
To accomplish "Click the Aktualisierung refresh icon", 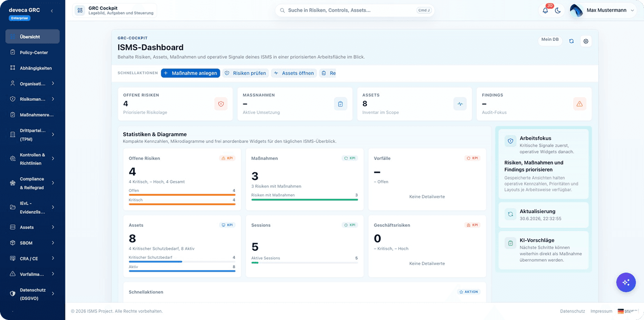I will pyautogui.click(x=510, y=214).
